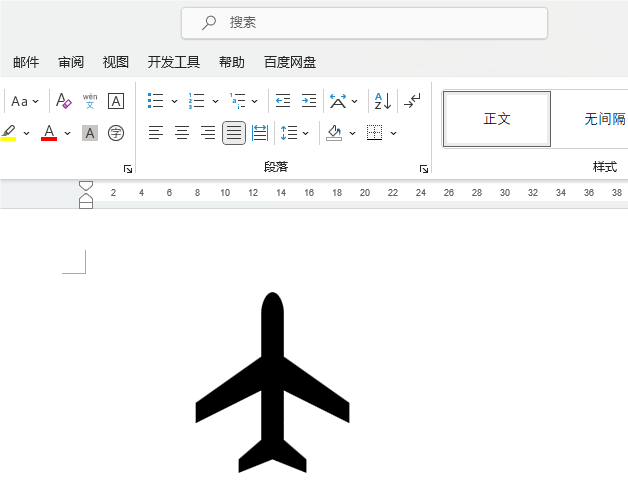Apply distributed alignment
Image resolution: width=628 pixels, height=502 pixels.
(260, 133)
